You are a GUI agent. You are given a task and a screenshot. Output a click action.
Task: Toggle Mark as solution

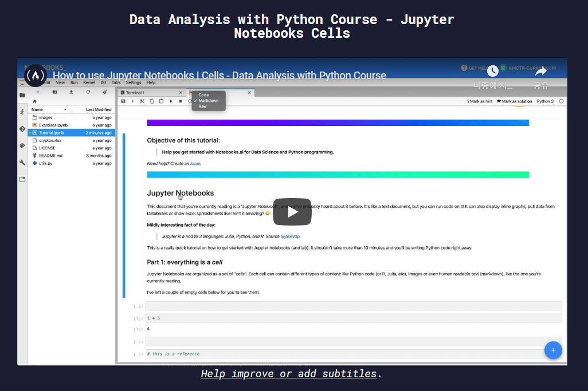[515, 101]
